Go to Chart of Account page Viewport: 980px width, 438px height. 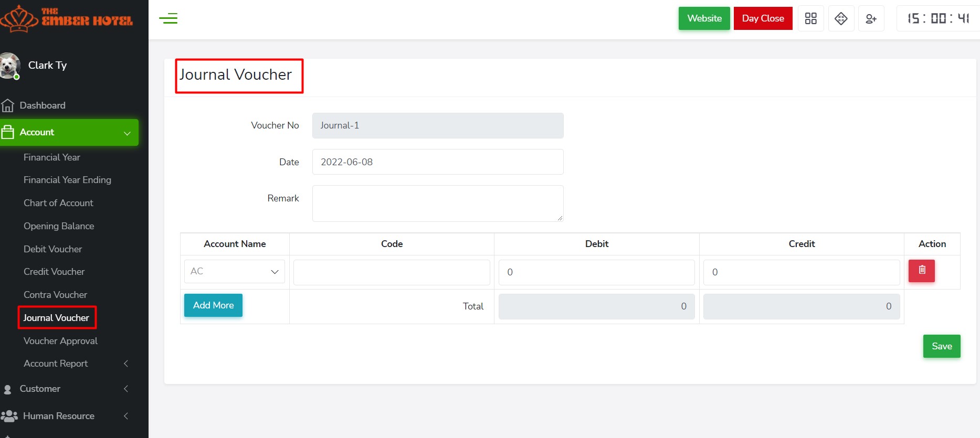coord(58,203)
